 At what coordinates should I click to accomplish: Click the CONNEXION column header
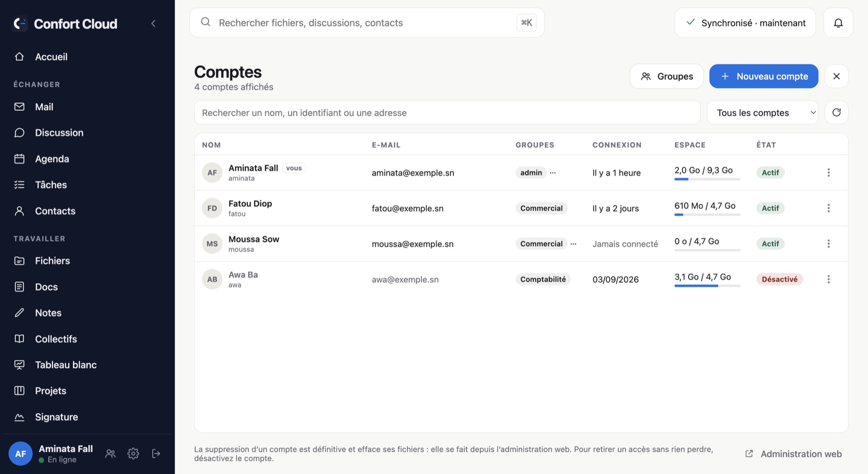617,145
